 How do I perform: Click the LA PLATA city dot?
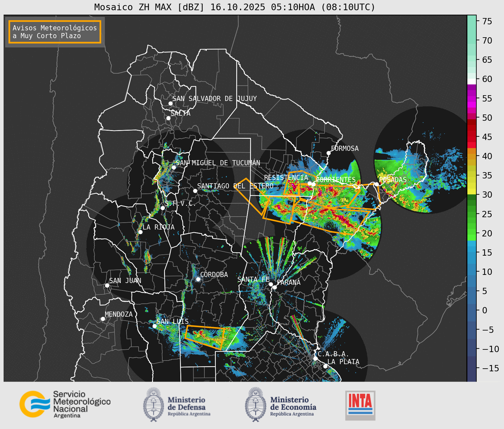[x=325, y=366]
